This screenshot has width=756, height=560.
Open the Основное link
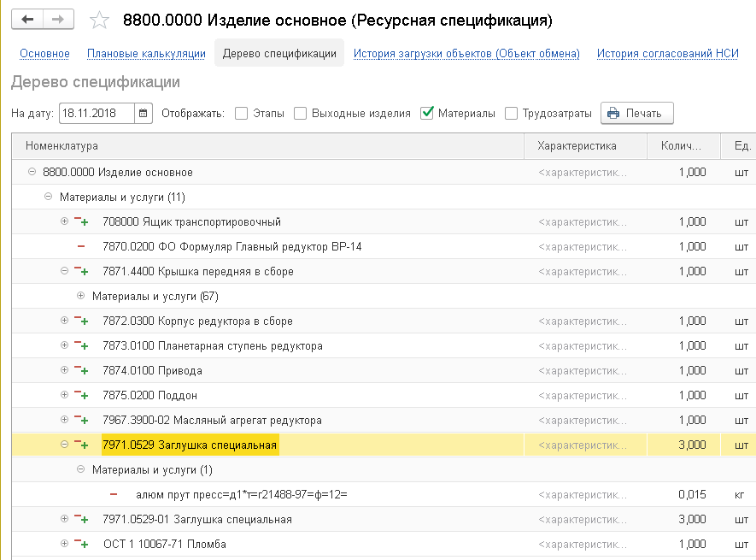pos(44,54)
